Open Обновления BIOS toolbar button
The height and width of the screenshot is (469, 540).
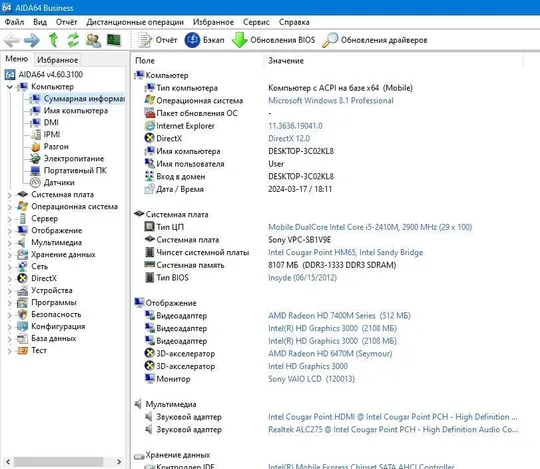(x=273, y=40)
